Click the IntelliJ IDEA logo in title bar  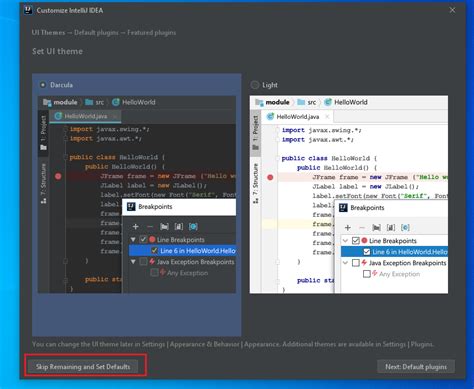click(28, 10)
